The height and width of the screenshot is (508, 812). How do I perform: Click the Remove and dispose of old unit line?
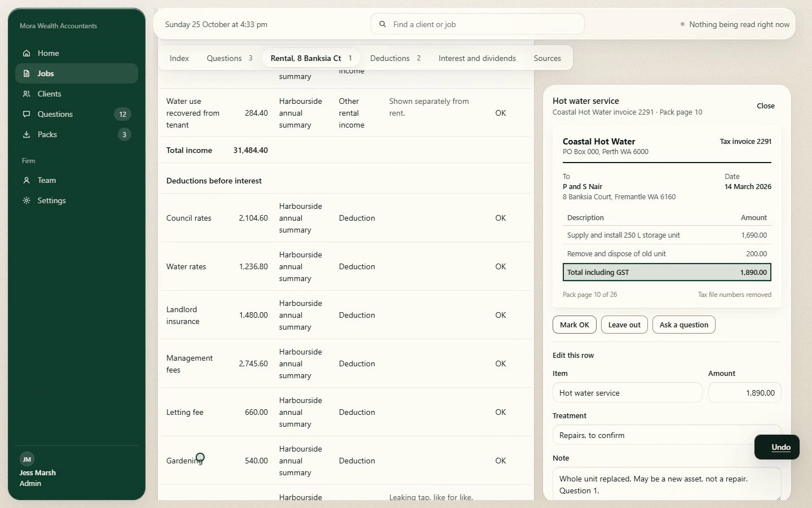coord(667,254)
